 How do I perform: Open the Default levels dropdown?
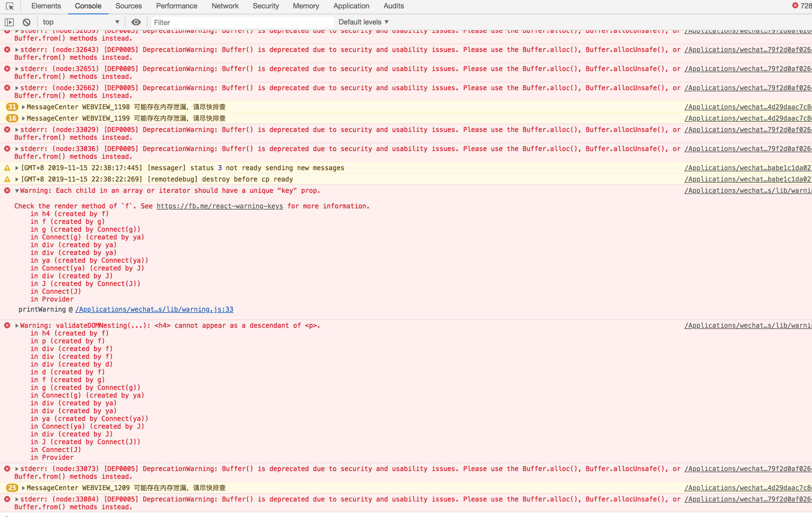tap(364, 22)
